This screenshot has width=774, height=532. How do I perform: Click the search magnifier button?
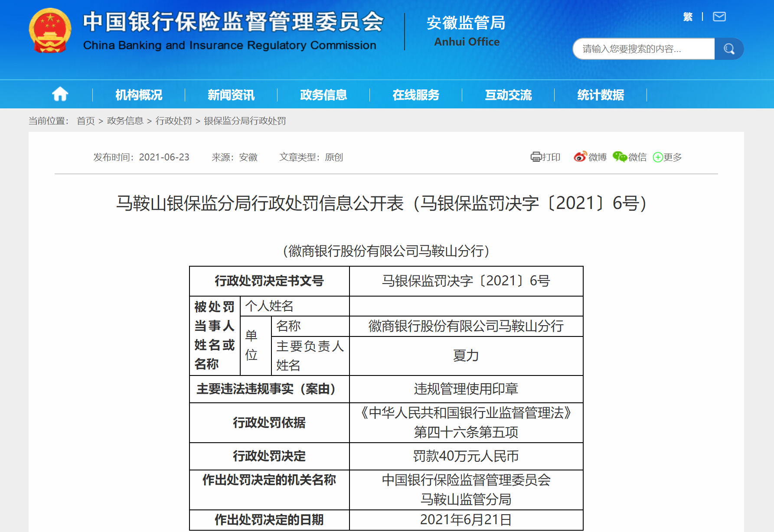coord(729,49)
